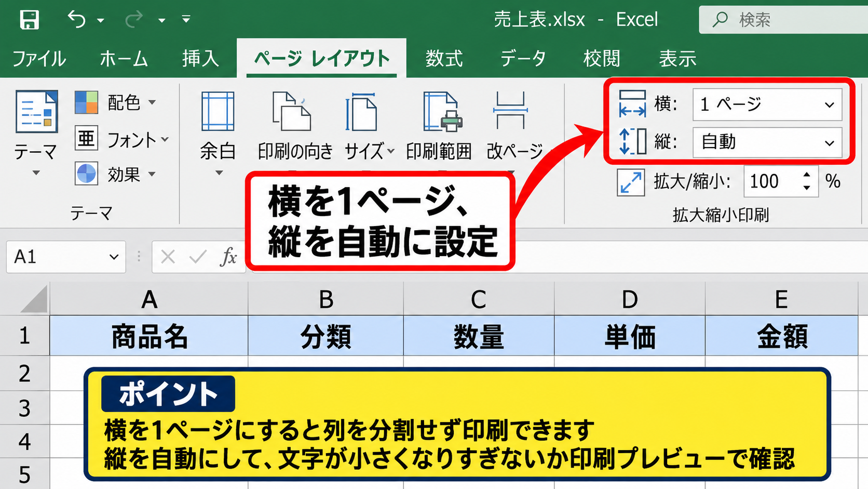868x489 pixels.
Task: Switch to the 校閲 tab
Action: (602, 58)
